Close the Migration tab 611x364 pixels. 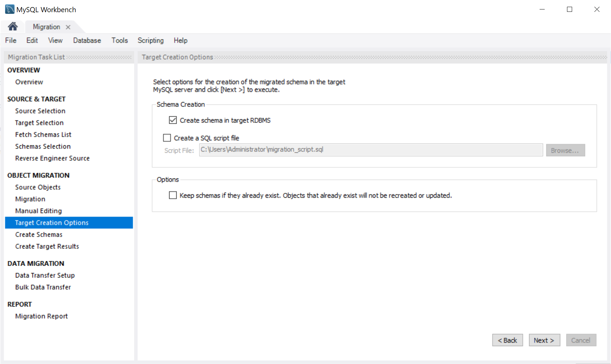(x=68, y=27)
